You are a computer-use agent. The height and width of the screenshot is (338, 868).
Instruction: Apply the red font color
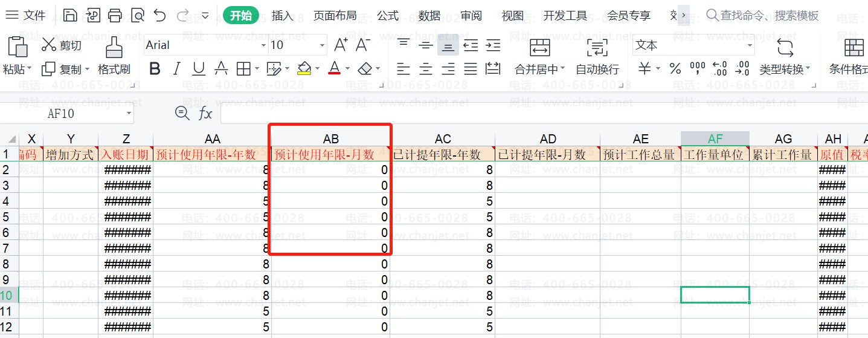click(335, 69)
